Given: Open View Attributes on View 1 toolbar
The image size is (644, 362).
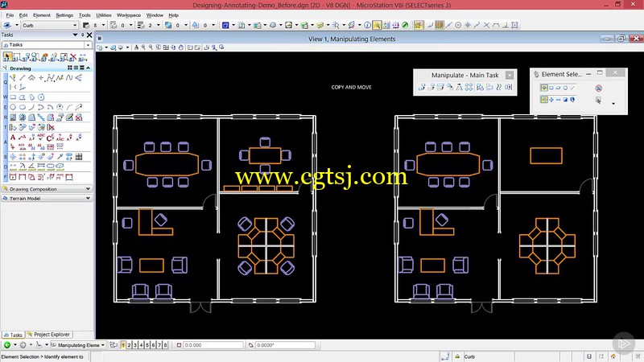Looking at the screenshot, I should click(x=100, y=47).
